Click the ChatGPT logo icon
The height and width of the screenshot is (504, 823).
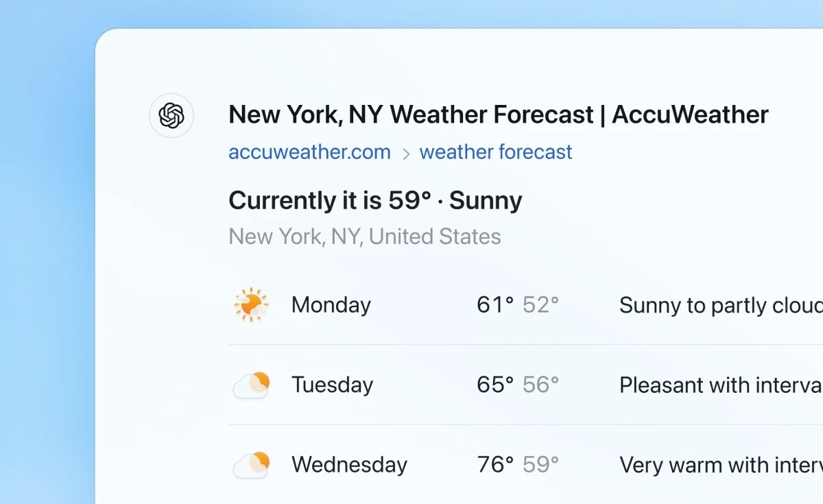click(171, 115)
